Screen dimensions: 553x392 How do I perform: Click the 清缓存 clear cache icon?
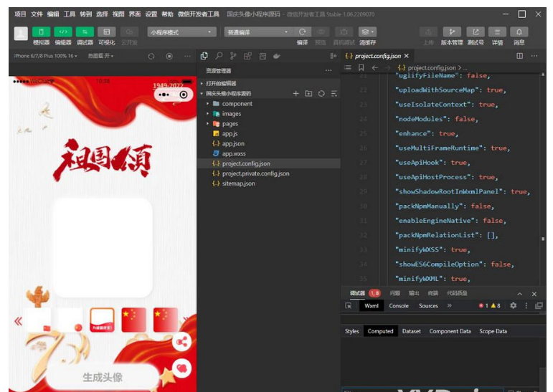[367, 32]
